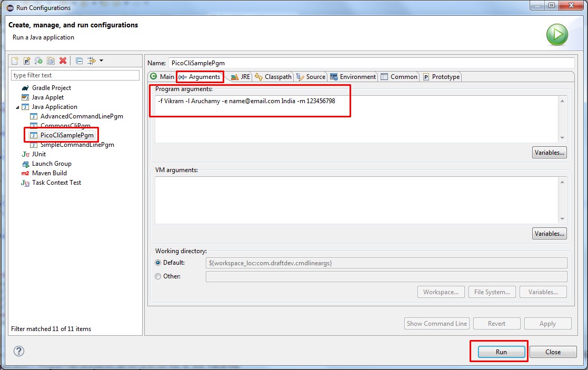
Task: Create a new launch configuration
Action: [x=14, y=61]
